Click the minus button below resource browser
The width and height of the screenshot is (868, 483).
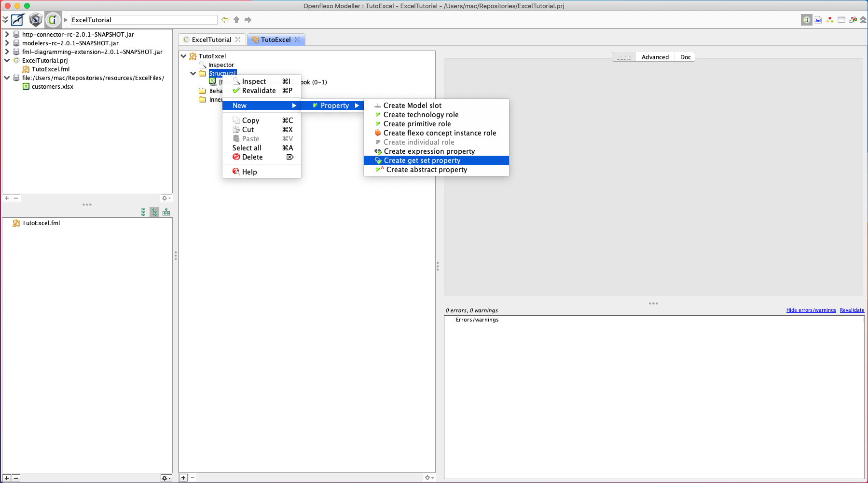(x=16, y=198)
